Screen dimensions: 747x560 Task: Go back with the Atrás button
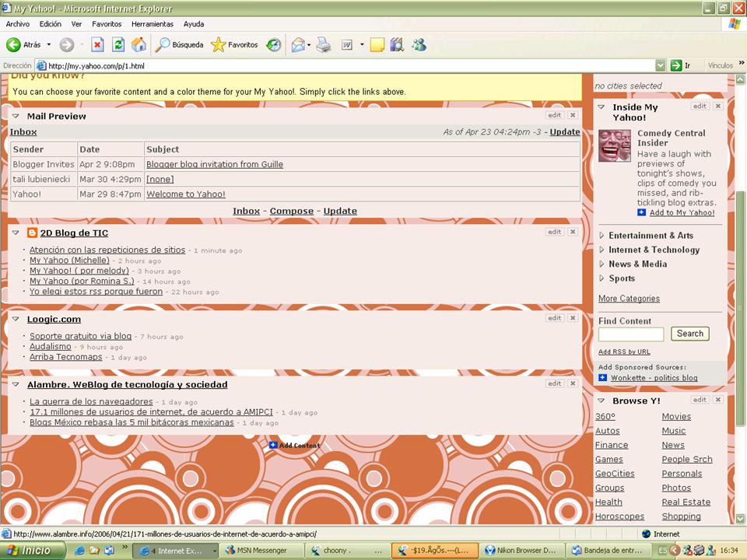24,45
